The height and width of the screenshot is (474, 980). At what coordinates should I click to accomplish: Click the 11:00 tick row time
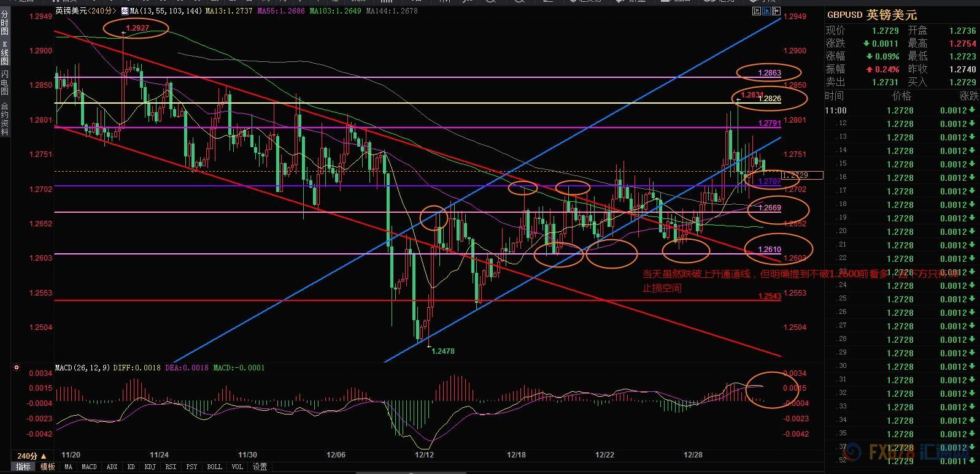pos(836,111)
